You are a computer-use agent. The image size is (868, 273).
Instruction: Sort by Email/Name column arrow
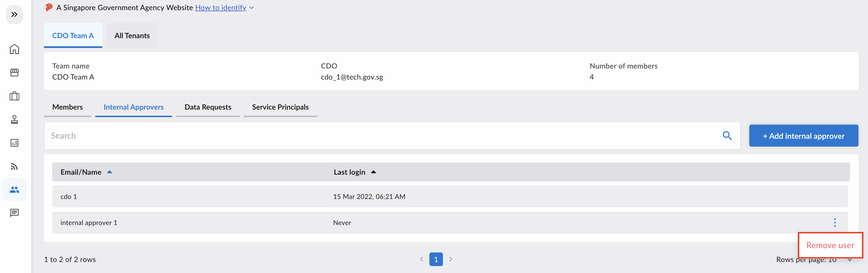point(109,172)
